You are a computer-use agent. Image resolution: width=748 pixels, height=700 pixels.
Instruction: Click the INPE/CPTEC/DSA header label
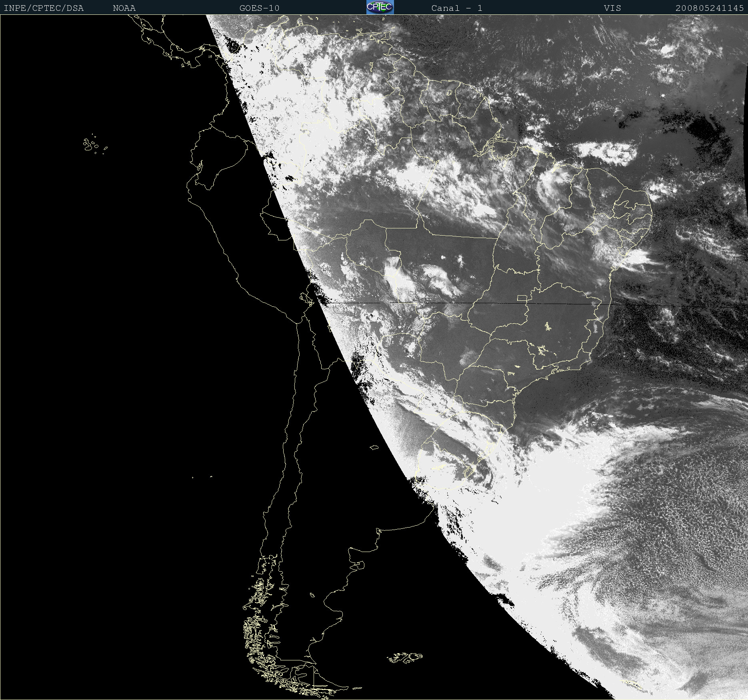(44, 8)
